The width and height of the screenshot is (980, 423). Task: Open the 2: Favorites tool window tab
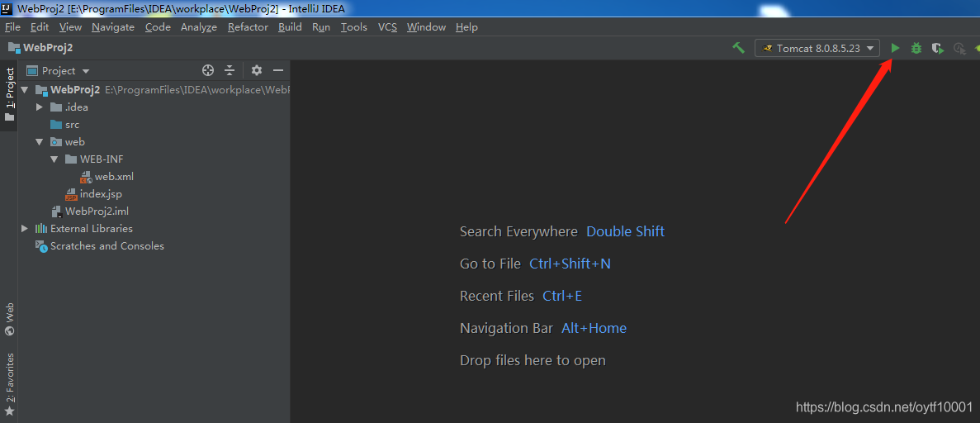click(9, 385)
